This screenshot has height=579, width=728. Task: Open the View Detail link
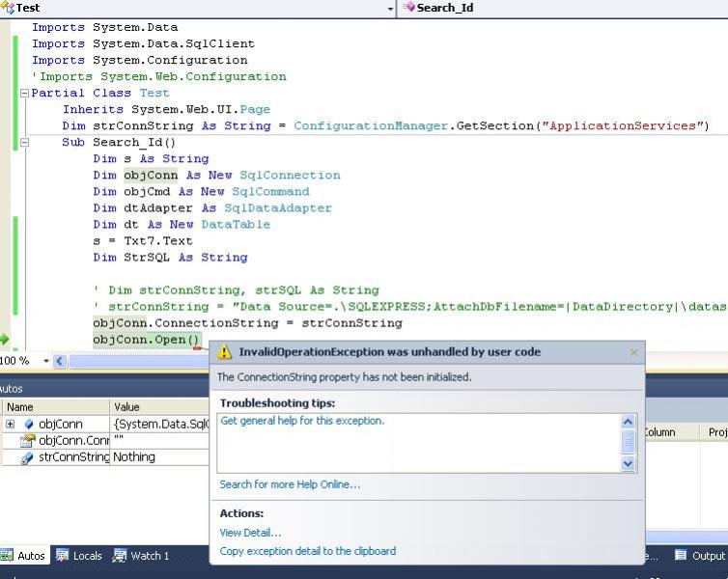point(250,533)
